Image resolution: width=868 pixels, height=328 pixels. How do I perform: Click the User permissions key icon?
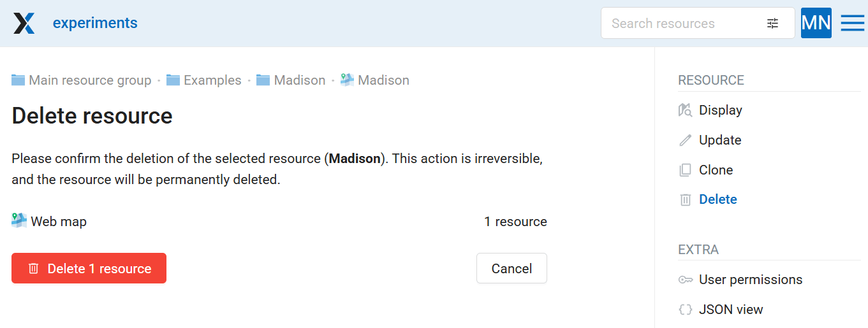click(685, 280)
